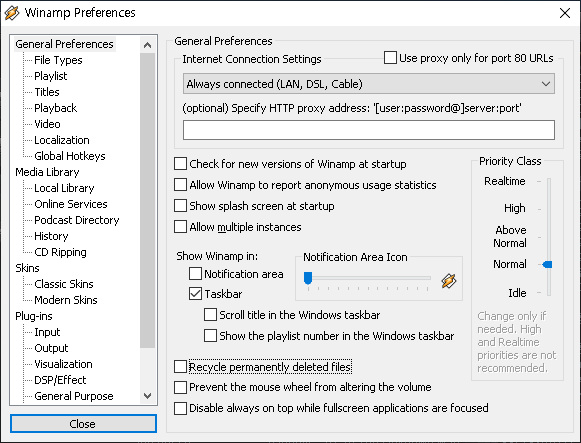581x443 pixels.
Task: Click the Realtime priority label
Action: 505,181
